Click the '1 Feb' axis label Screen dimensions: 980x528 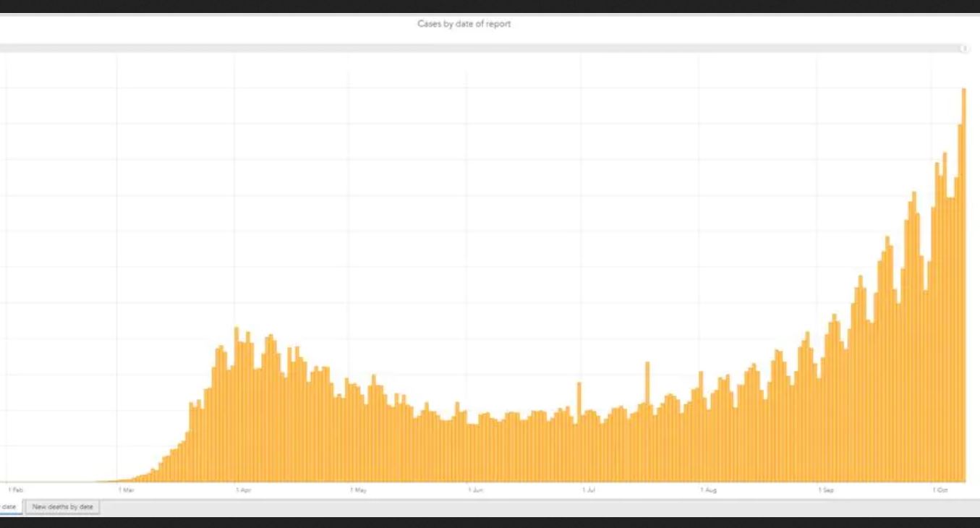pyautogui.click(x=15, y=490)
